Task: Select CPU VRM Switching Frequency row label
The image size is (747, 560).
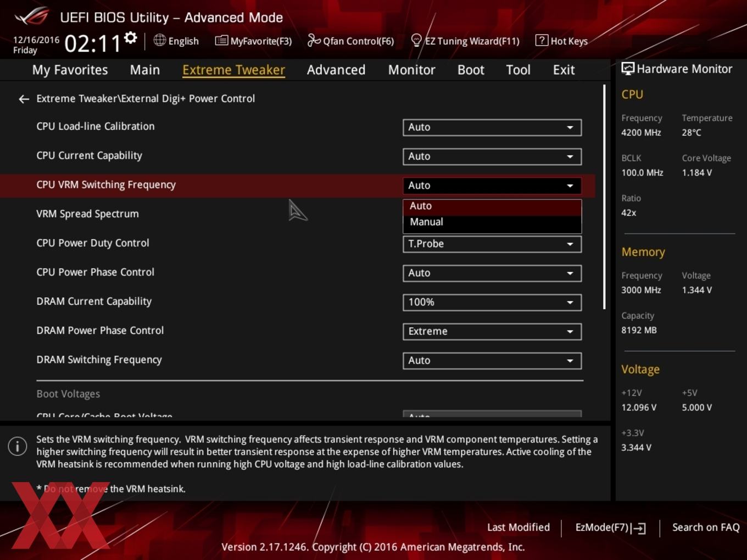Action: coord(106,184)
